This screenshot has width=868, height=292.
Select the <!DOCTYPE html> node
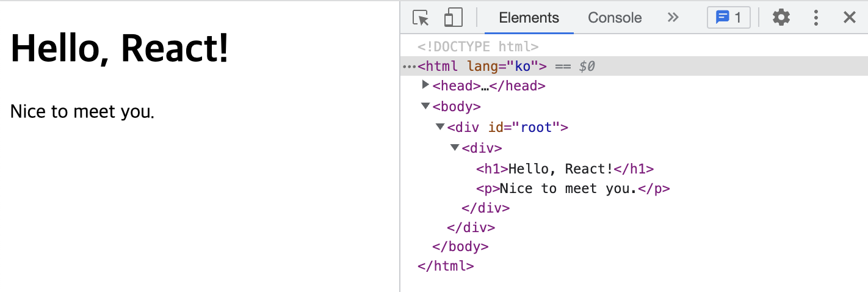pyautogui.click(x=478, y=46)
